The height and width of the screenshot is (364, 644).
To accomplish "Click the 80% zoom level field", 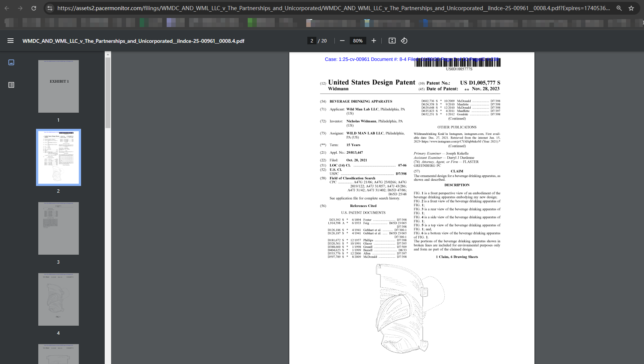I will tap(358, 41).
